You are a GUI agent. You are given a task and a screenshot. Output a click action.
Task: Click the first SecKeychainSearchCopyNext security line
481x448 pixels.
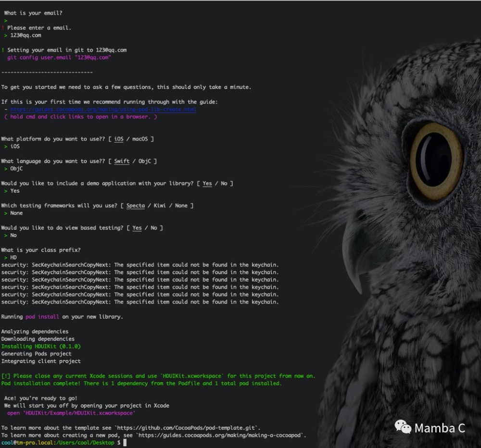click(x=140, y=265)
